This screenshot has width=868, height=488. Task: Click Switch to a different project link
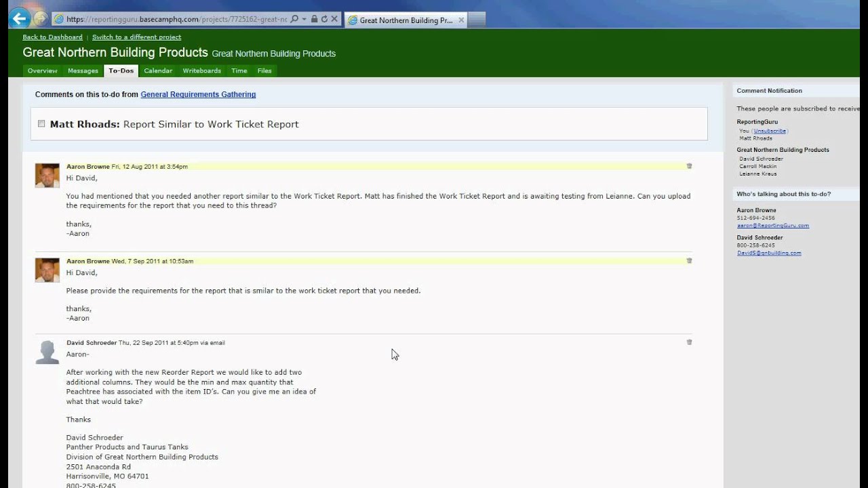136,37
